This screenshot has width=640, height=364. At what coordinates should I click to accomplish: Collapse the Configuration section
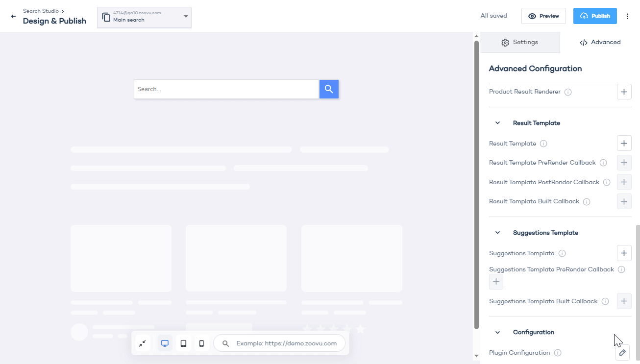pyautogui.click(x=497, y=332)
